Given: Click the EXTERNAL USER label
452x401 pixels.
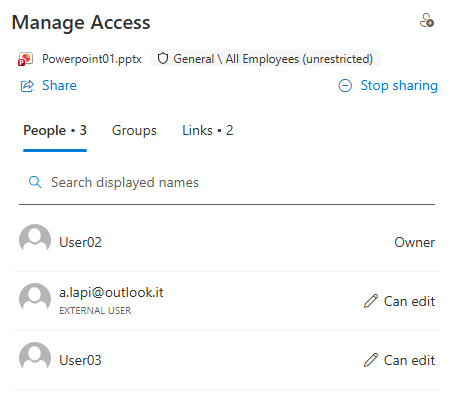Looking at the screenshot, I should (x=95, y=311).
